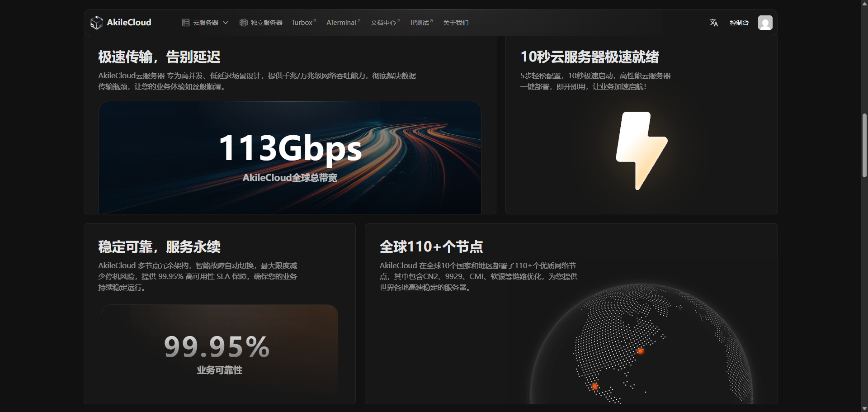Open the 控制台 console button
Screen dimensions: 868x412
click(739, 23)
